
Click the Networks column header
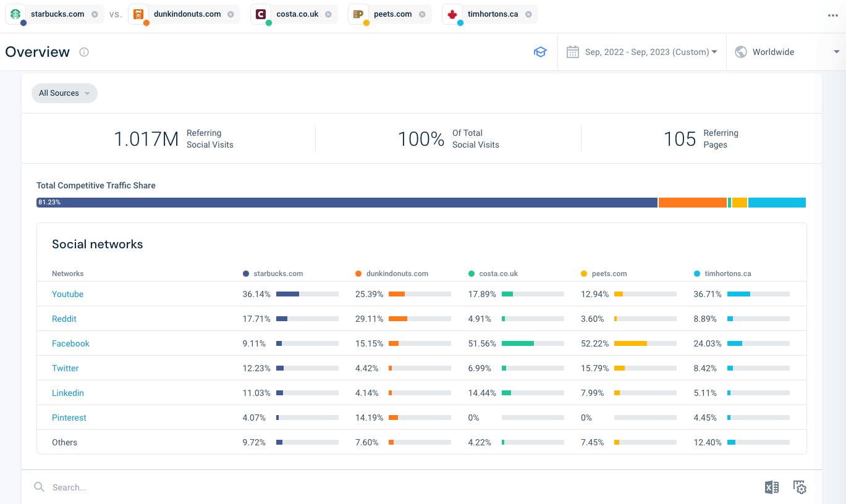pyautogui.click(x=67, y=274)
